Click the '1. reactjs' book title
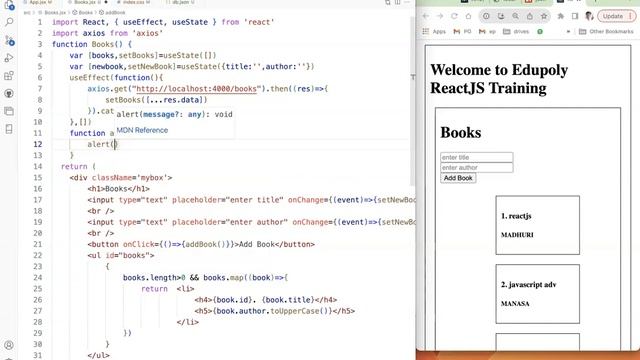 click(516, 216)
